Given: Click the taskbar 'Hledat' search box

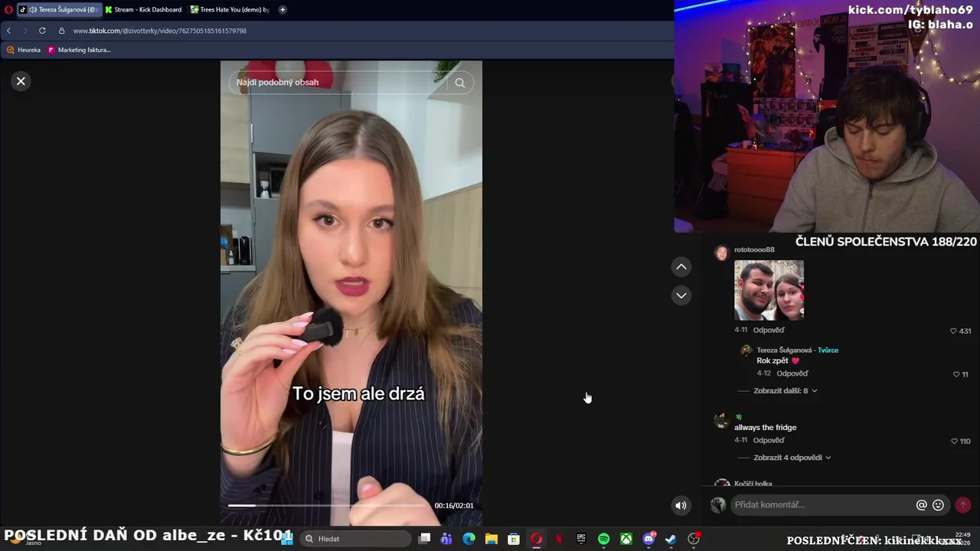Looking at the screenshot, I should tap(354, 539).
